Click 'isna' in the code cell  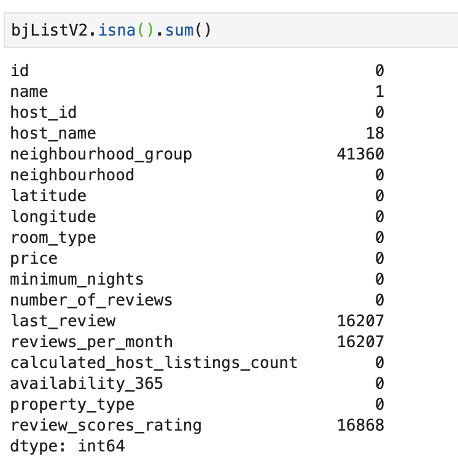click(x=117, y=30)
